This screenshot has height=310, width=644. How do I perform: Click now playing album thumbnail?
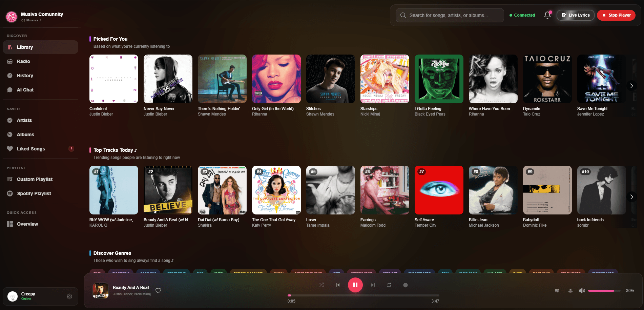coord(101,291)
